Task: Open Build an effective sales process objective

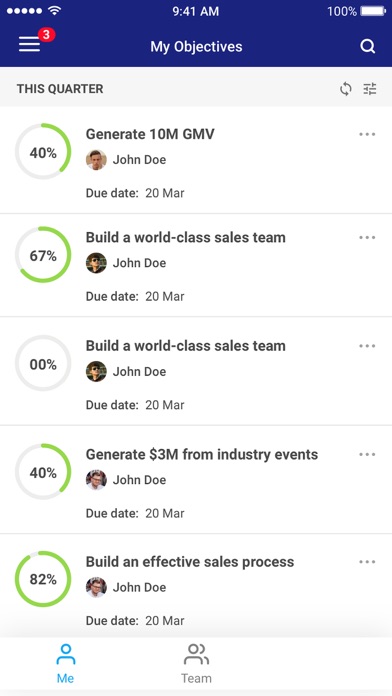Action: pyautogui.click(x=190, y=562)
